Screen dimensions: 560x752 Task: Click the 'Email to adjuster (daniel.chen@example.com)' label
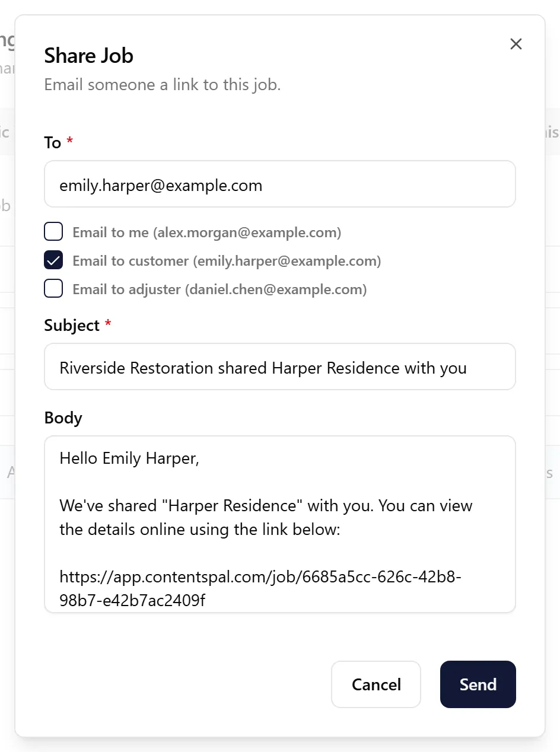[219, 289]
